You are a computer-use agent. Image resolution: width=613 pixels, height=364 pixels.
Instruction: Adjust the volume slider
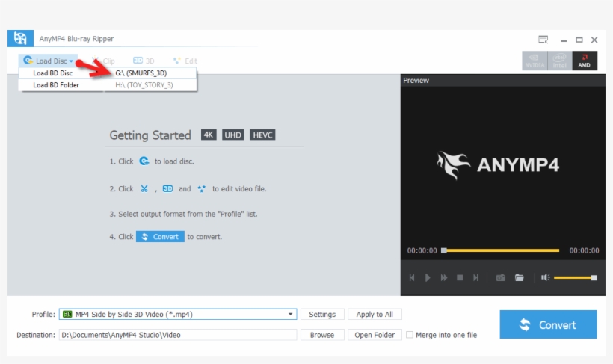575,277
